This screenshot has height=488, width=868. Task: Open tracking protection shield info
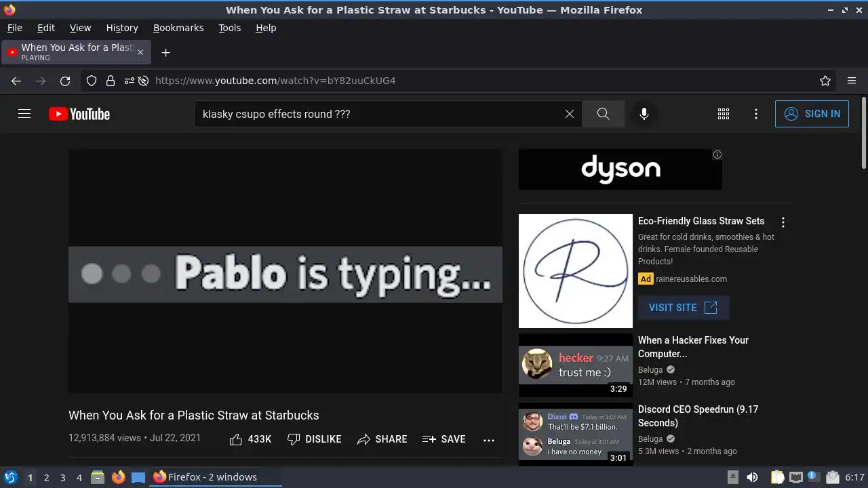tap(92, 81)
